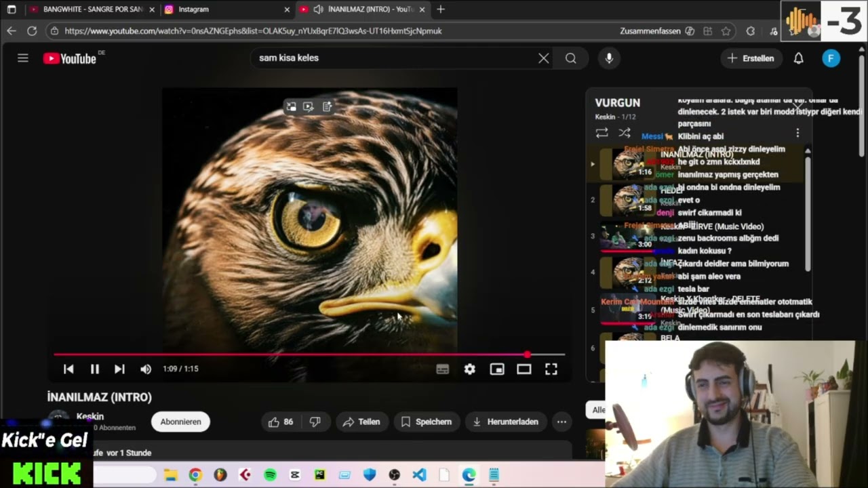Seek on the red video progress bar
Viewport: 868px width, 488px height.
(309, 354)
